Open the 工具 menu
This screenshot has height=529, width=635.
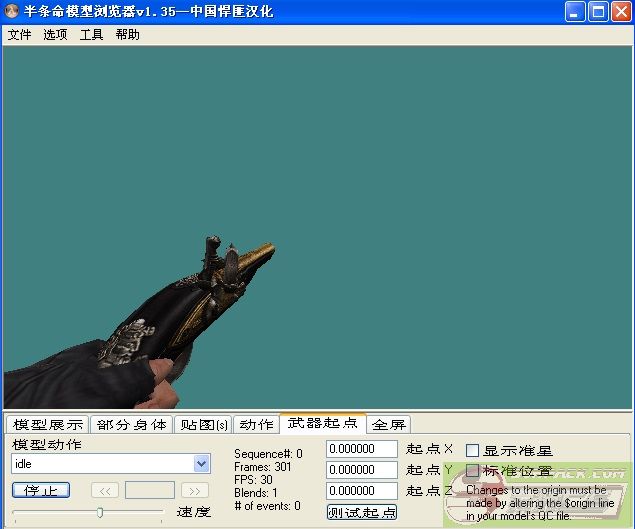[91, 34]
